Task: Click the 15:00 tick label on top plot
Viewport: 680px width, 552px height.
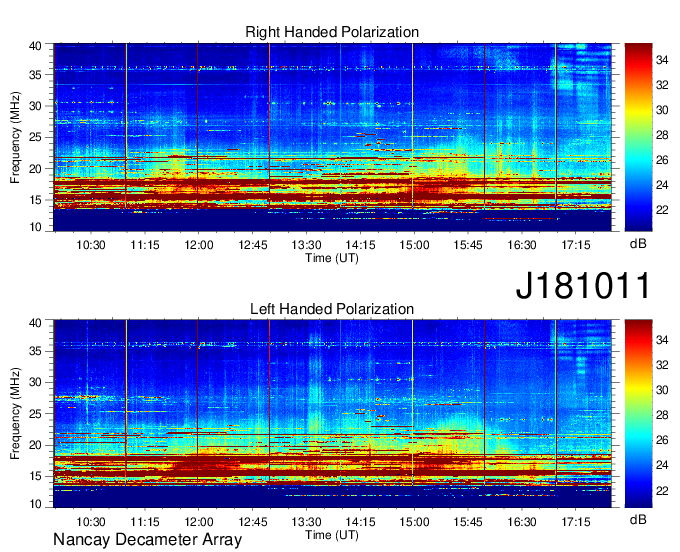Action: (x=414, y=245)
